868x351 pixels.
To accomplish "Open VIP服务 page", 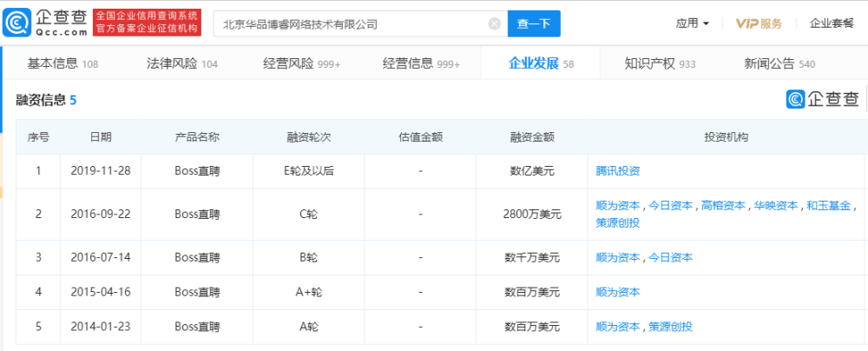I will [x=759, y=23].
